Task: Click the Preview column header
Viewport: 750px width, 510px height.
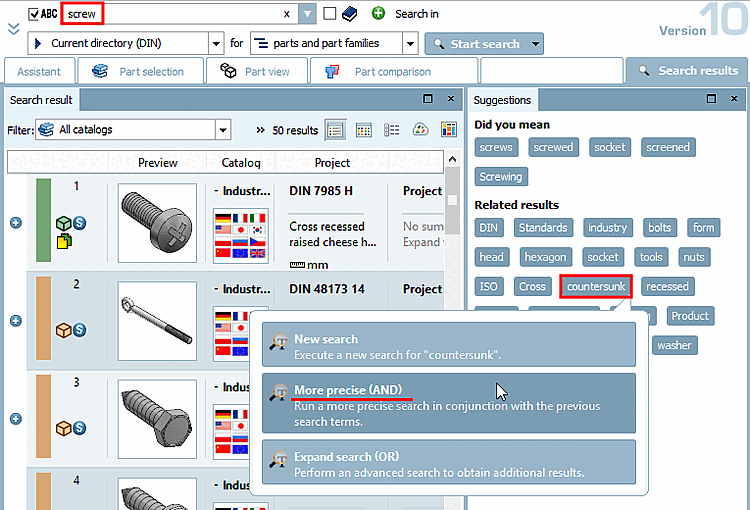Action: pos(157,163)
